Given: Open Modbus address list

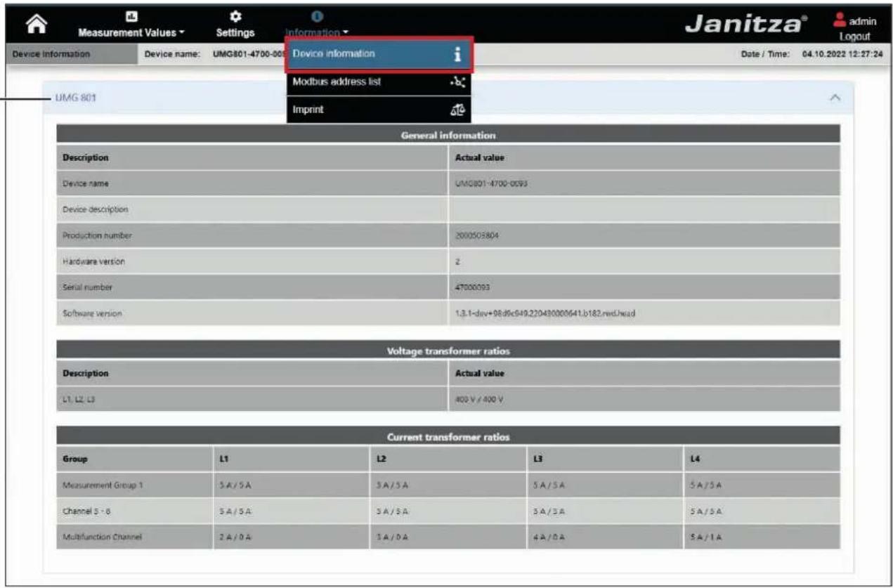Looking at the screenshot, I should click(379, 82).
